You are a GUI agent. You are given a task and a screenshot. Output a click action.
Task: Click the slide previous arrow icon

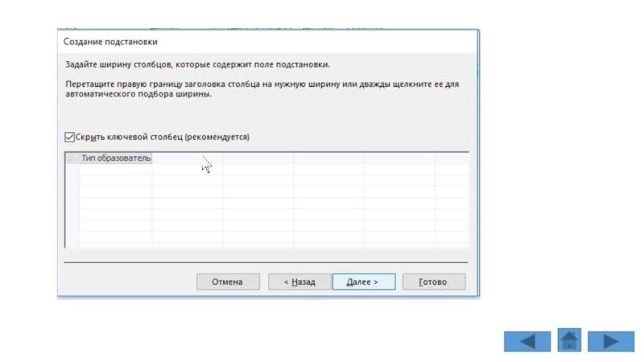527,341
